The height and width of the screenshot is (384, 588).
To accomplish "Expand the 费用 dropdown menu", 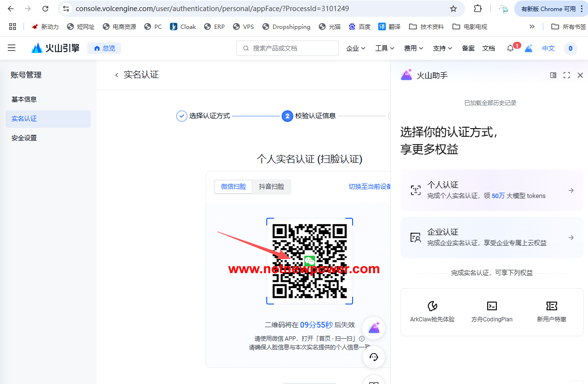I will (413, 48).
